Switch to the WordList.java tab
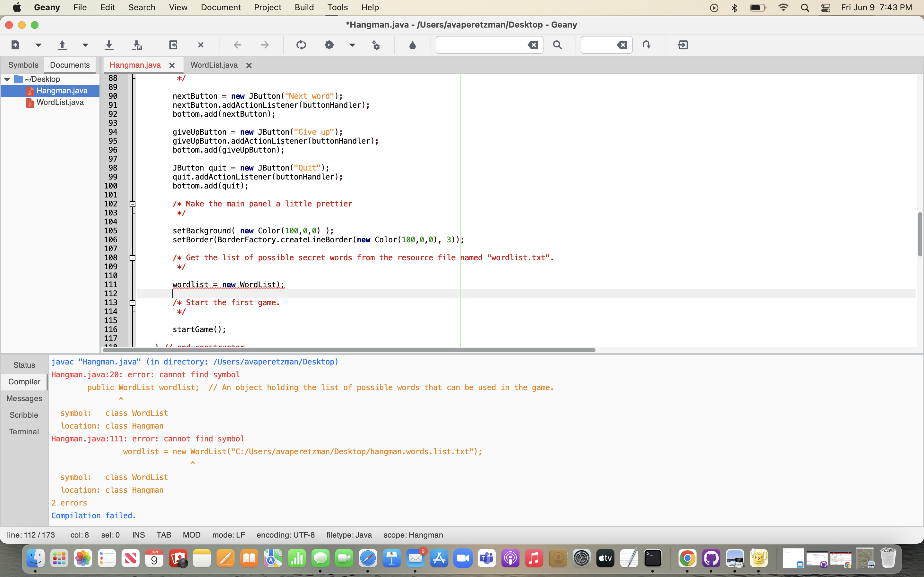The height and width of the screenshot is (577, 924). (214, 65)
